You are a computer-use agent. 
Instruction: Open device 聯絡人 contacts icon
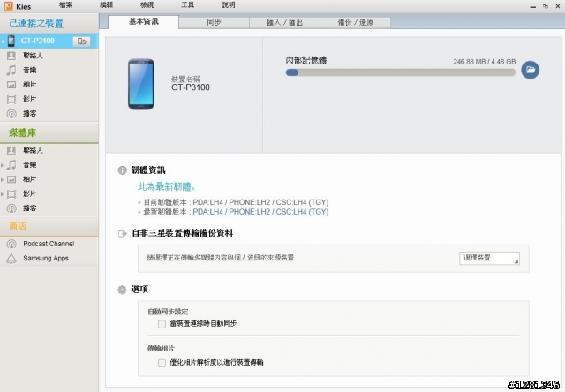click(11, 56)
